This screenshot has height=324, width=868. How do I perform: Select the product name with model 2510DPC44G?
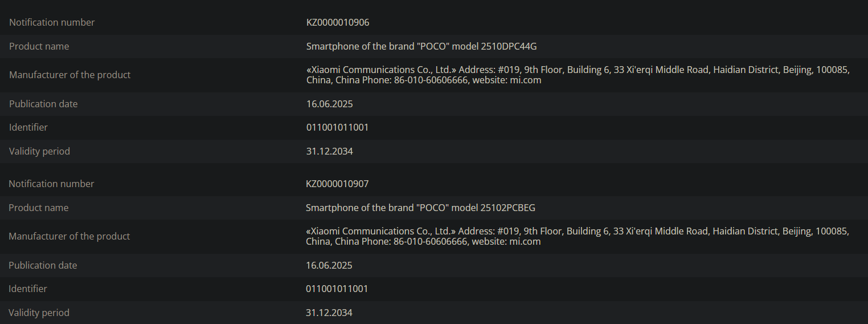click(421, 46)
